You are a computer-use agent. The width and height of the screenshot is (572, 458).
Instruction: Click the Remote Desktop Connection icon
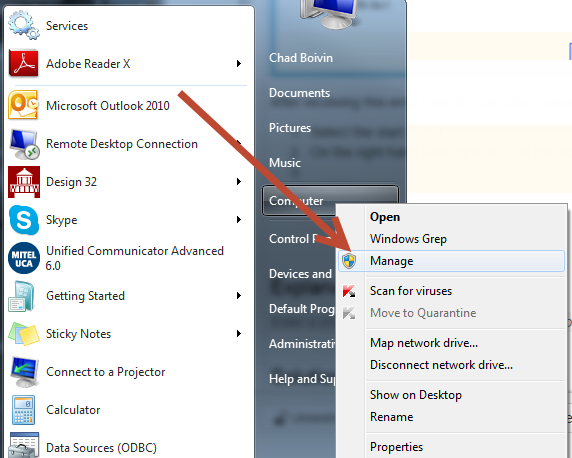tap(24, 144)
